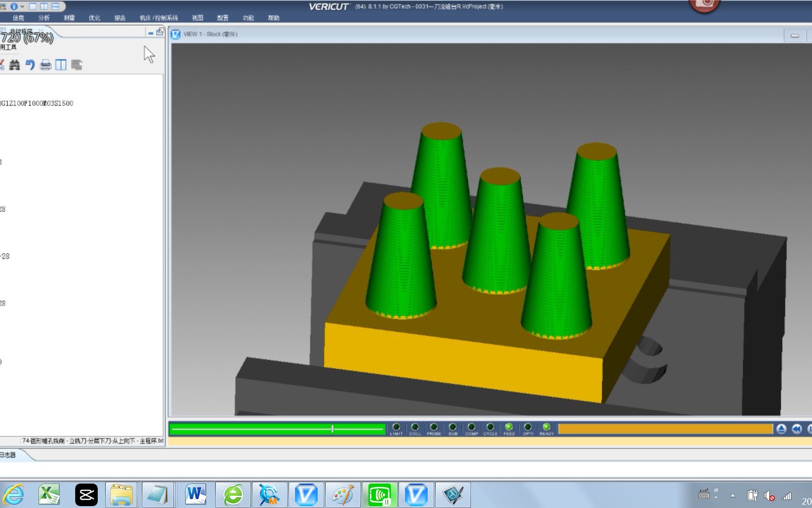
Task: Switch to the 日志器 (Logger) tab
Action: tap(8, 455)
